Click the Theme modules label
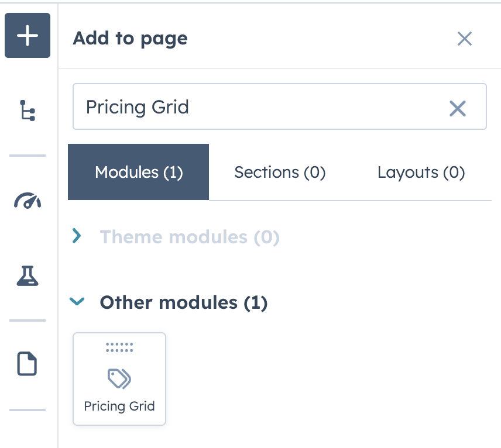This screenshot has width=501, height=448. [189, 237]
